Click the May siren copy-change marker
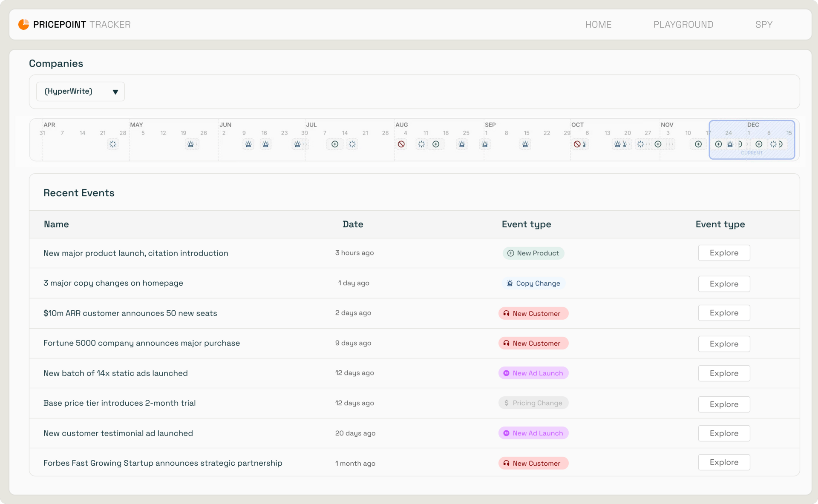 191,144
